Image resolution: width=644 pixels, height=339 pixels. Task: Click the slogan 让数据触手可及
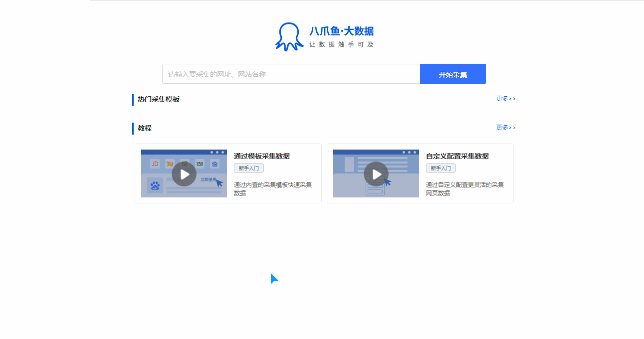341,44
